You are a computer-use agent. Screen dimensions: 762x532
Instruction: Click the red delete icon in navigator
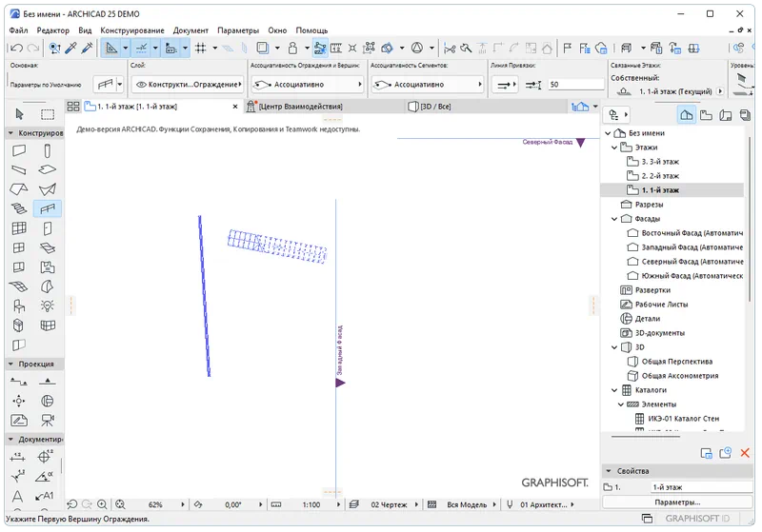coord(747,453)
